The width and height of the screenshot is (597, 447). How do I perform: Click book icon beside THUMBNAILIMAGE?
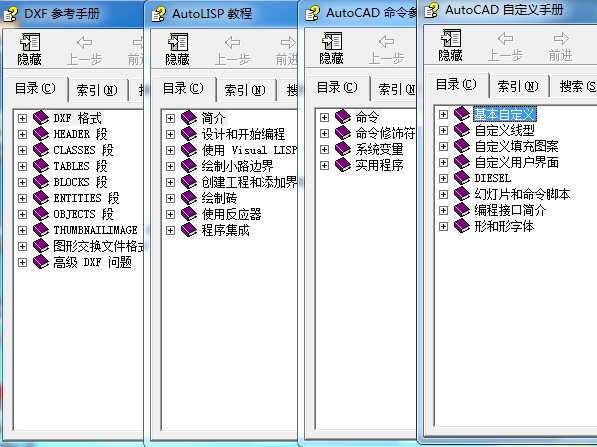[x=41, y=230]
